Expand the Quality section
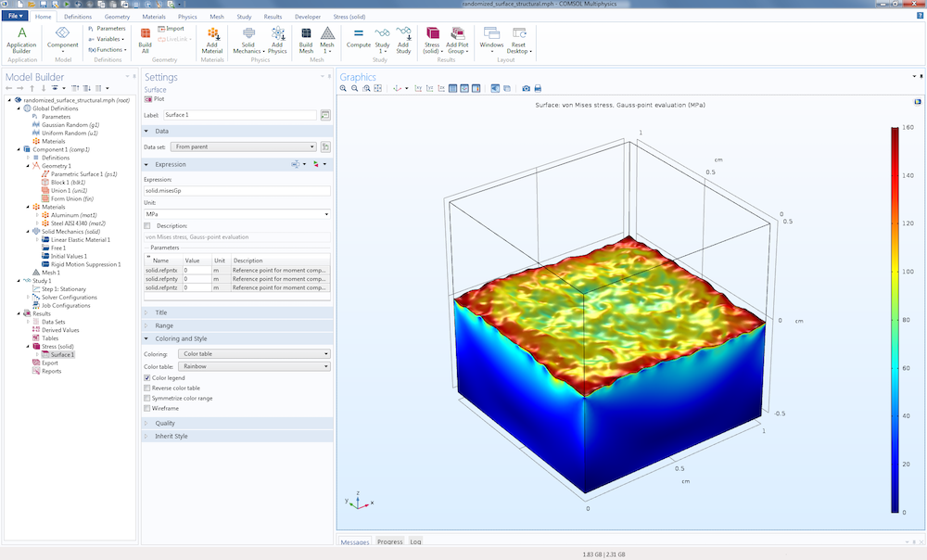This screenshot has width=927, height=560. click(x=237, y=423)
